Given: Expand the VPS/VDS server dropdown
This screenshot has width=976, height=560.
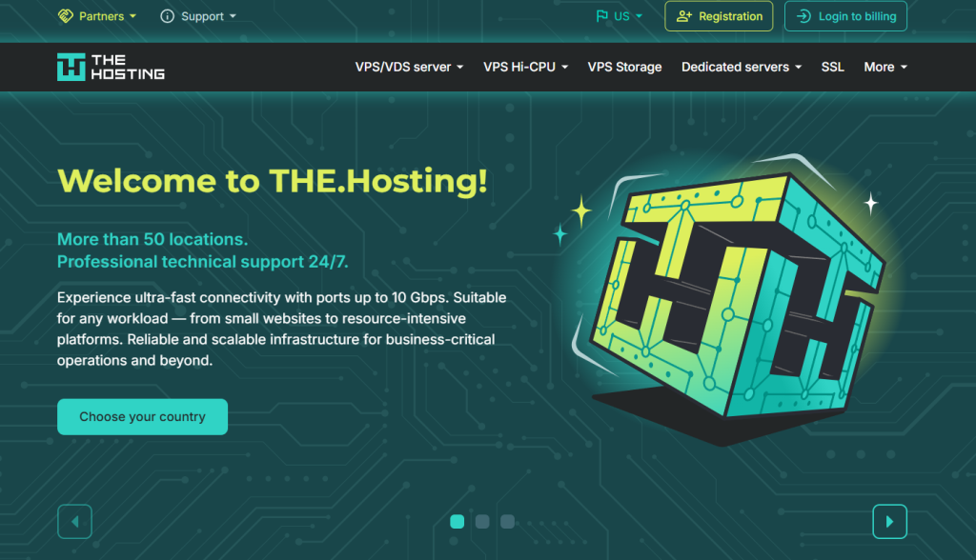Looking at the screenshot, I should 409,68.
